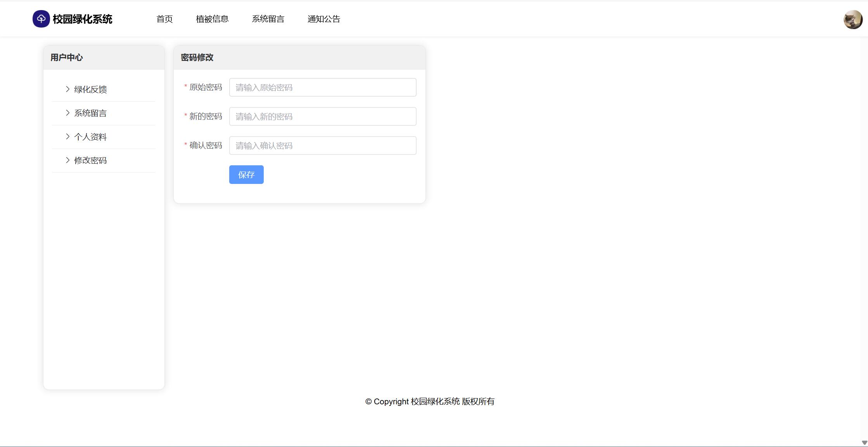Open the user avatar in top right
The width and height of the screenshot is (868, 447).
point(852,19)
